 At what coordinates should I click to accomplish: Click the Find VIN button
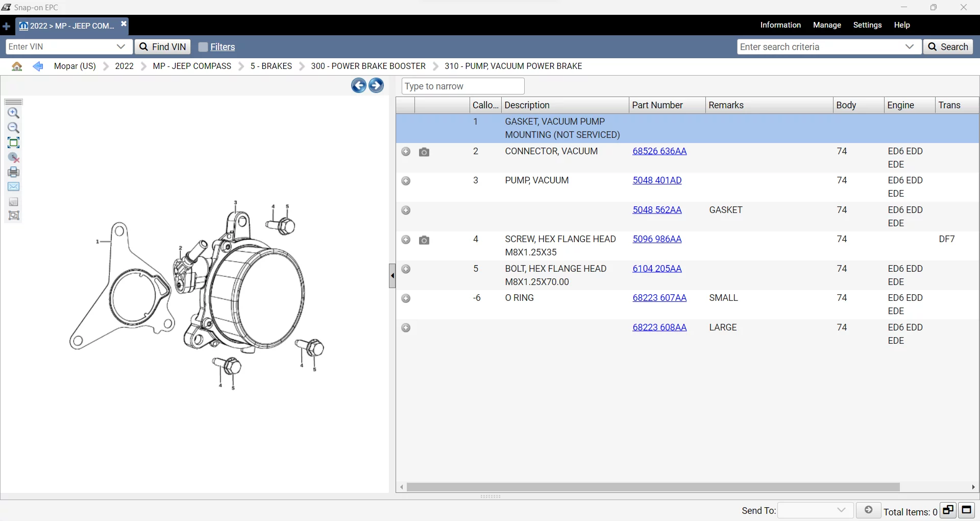[x=163, y=47]
